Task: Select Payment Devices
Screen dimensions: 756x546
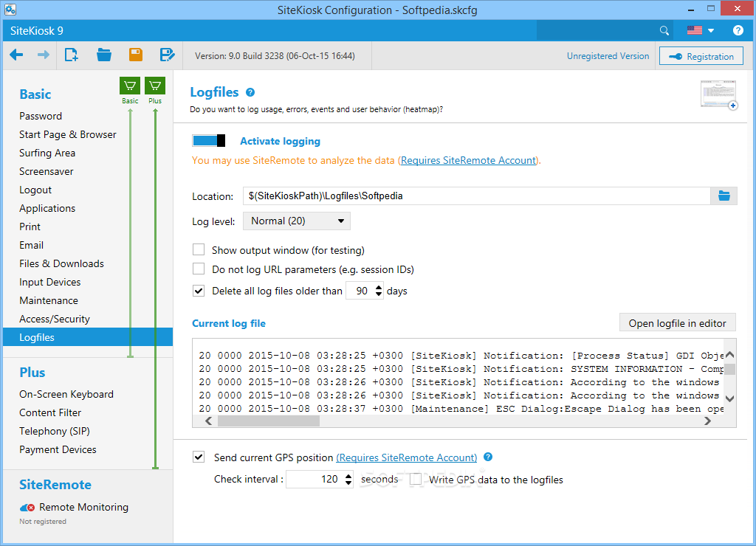Action: [58, 449]
